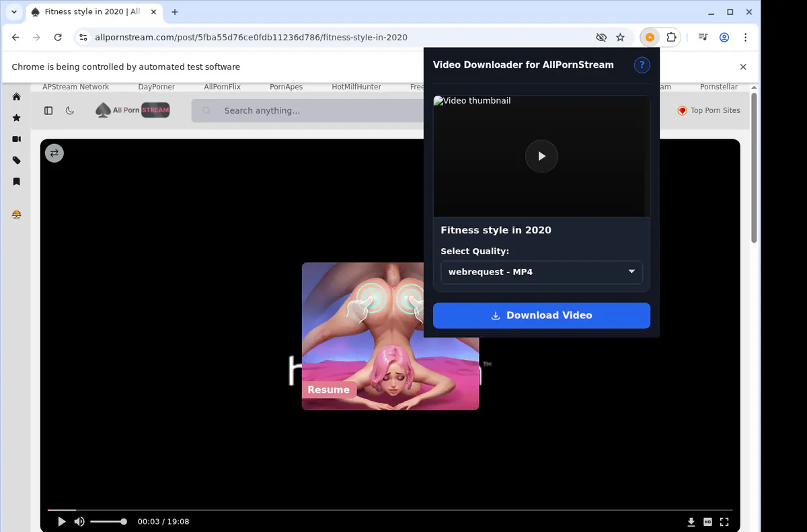807x532 pixels.
Task: Open the crossed-out eye tracking protection icon
Action: click(601, 38)
